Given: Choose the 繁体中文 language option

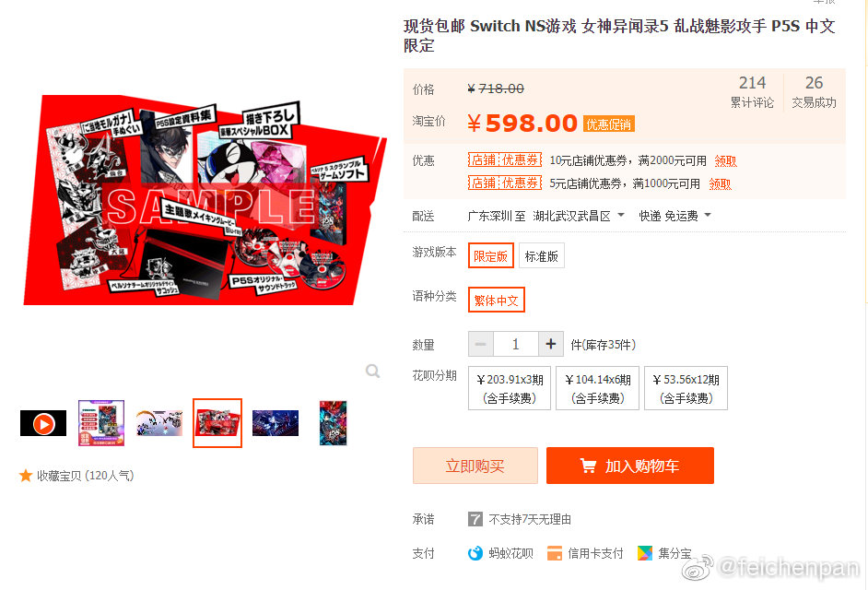Looking at the screenshot, I should click(x=496, y=300).
